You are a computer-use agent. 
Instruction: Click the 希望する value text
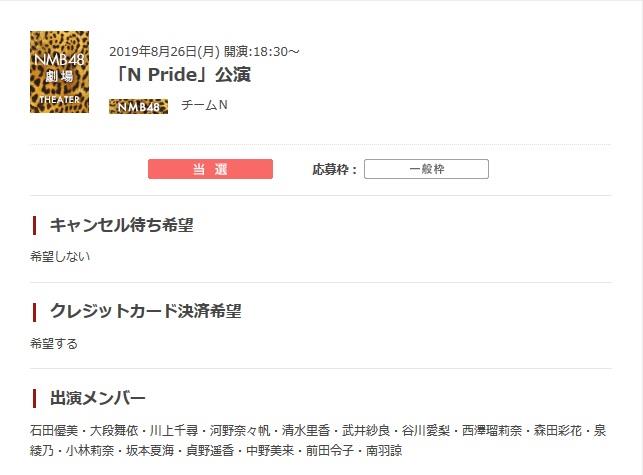(54, 343)
